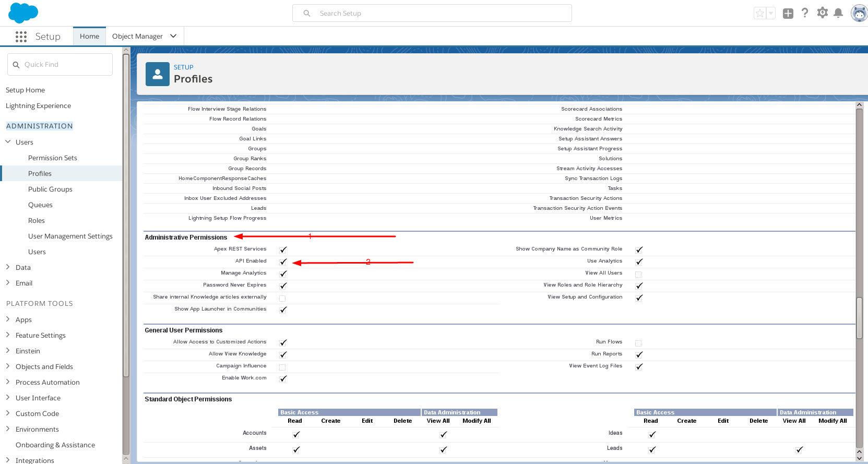Screen dimensions: 868x464
Task: Open the Help question mark icon
Action: 805,13
